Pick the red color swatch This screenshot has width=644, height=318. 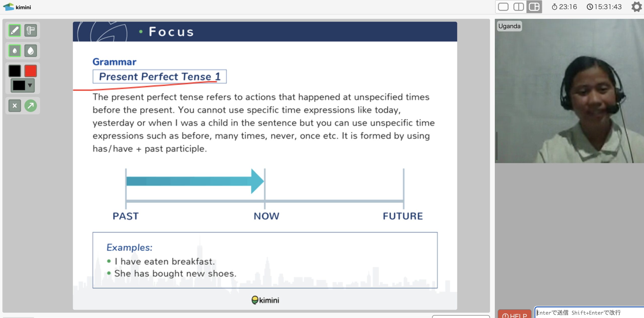click(x=31, y=71)
